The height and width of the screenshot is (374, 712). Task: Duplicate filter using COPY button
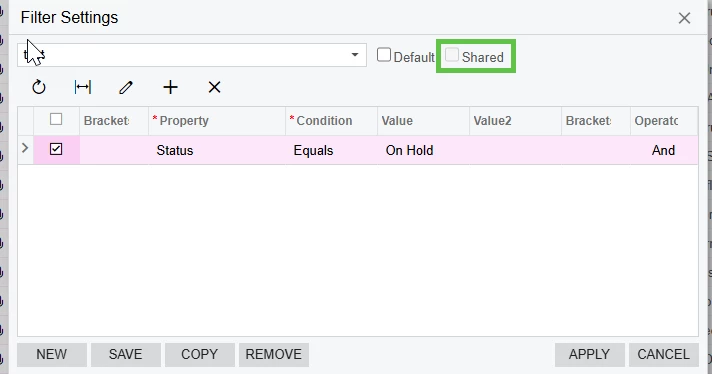(200, 354)
